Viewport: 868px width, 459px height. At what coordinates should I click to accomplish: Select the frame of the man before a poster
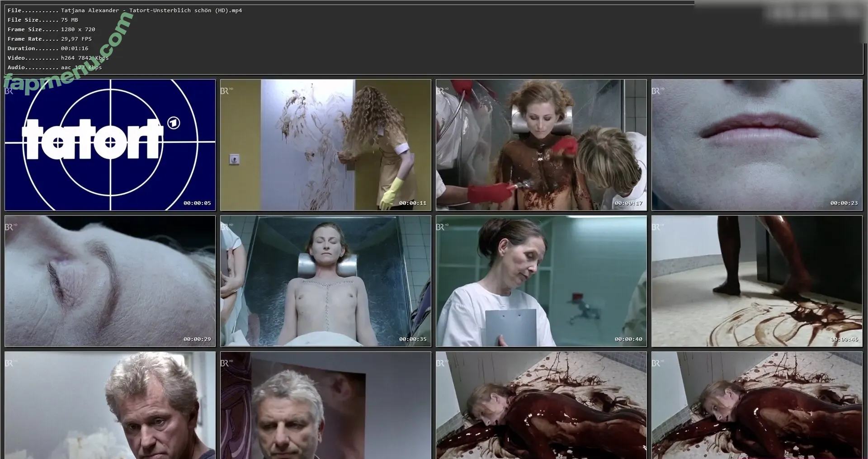325,406
